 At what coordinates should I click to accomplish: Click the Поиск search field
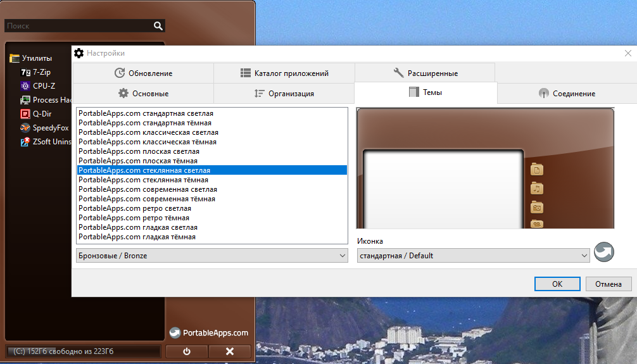(x=79, y=26)
